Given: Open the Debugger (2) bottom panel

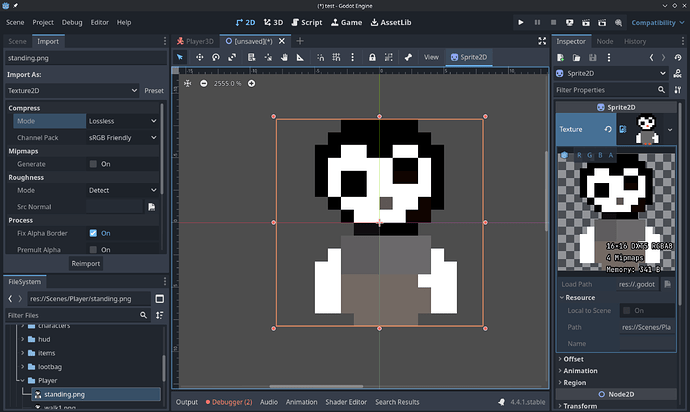Looking at the screenshot, I should pos(229,402).
